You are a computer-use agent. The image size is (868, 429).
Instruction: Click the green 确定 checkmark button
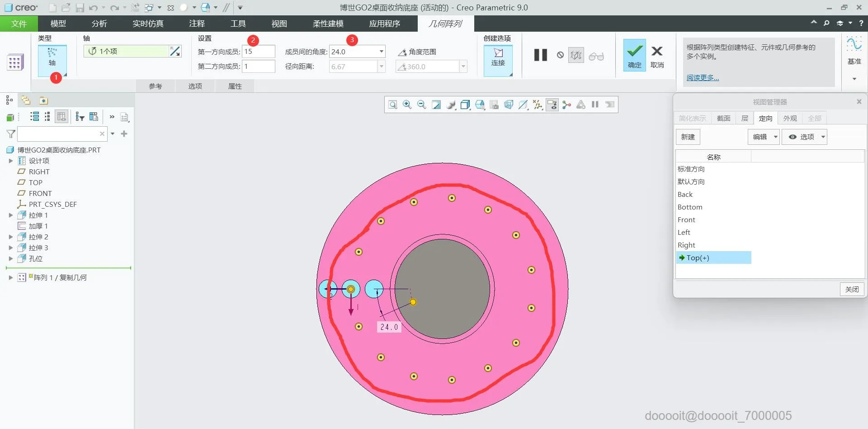[x=634, y=55]
